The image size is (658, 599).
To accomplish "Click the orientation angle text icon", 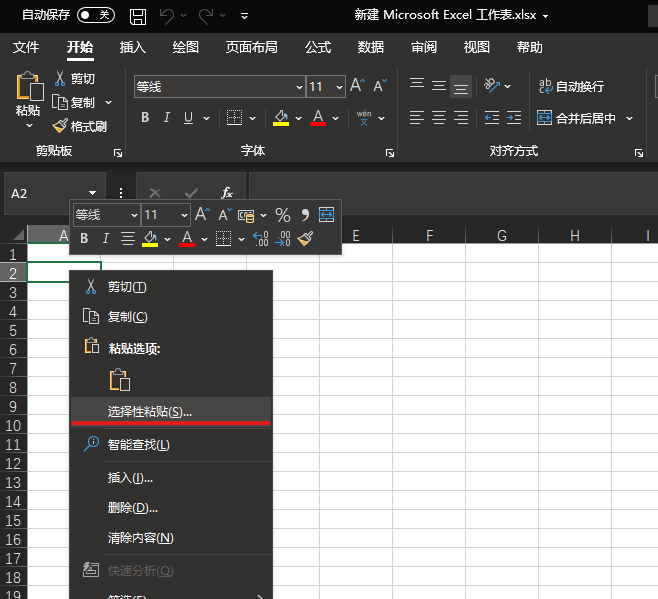I will (x=492, y=86).
